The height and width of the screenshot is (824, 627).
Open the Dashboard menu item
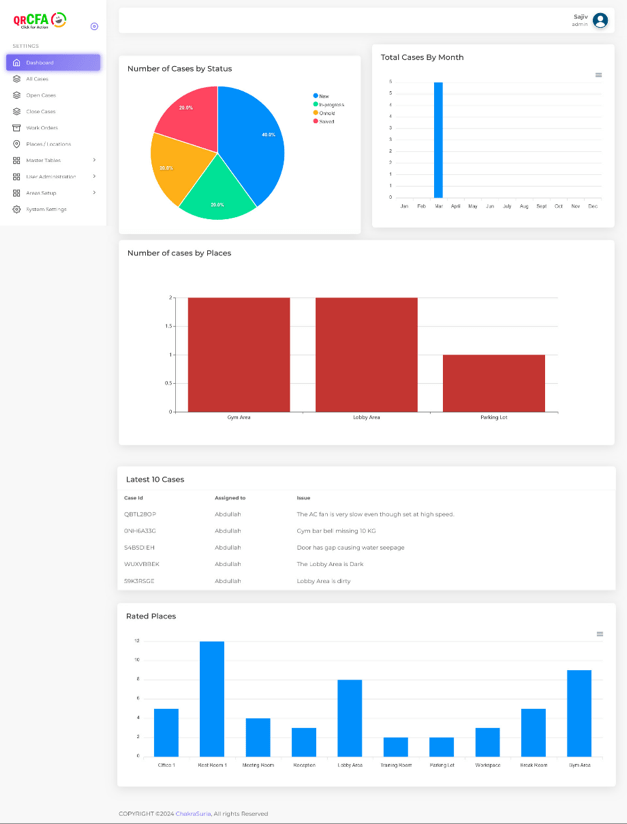pos(52,63)
